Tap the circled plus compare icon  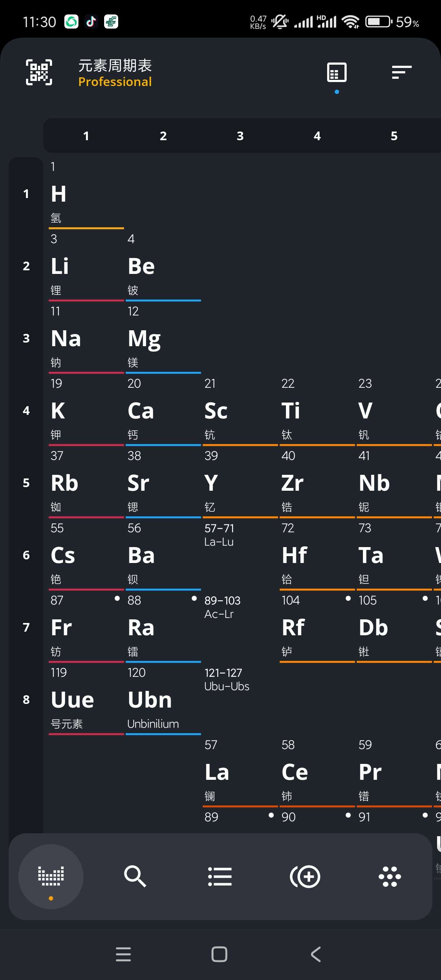(305, 876)
